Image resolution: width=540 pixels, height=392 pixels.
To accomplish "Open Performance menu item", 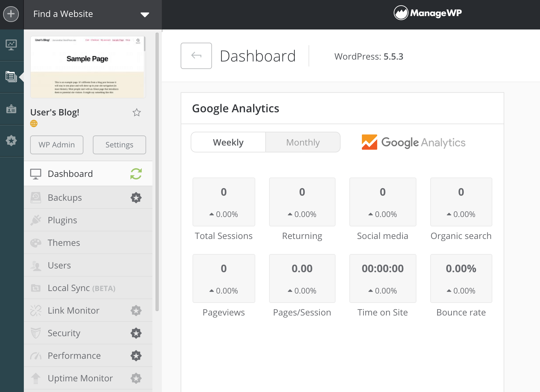I will tap(88, 356).
